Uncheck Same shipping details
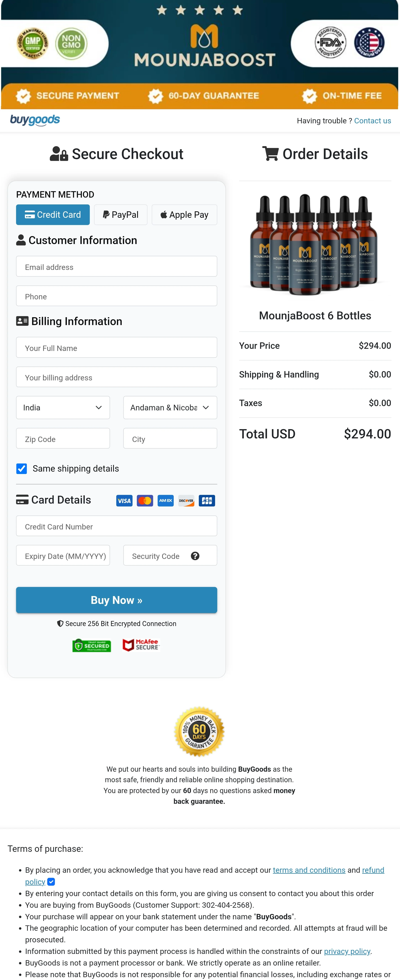 [22, 468]
